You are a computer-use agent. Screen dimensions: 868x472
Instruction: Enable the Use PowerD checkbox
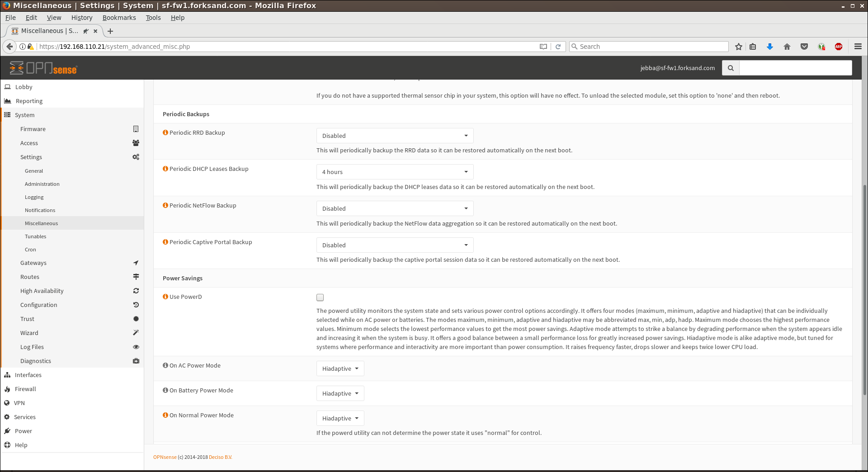pyautogui.click(x=320, y=297)
